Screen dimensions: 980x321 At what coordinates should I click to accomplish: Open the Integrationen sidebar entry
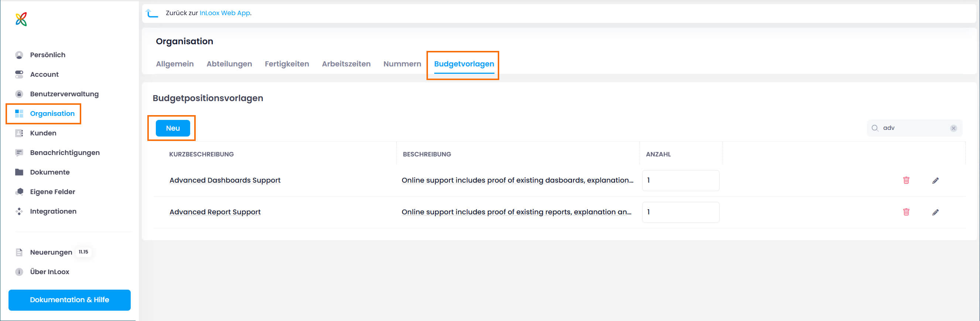(53, 211)
